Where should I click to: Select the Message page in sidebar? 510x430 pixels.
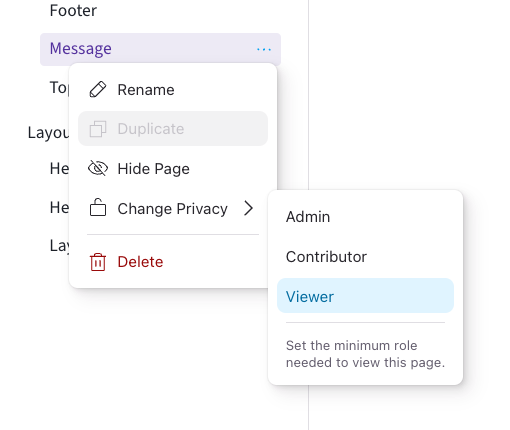pyautogui.click(x=160, y=49)
